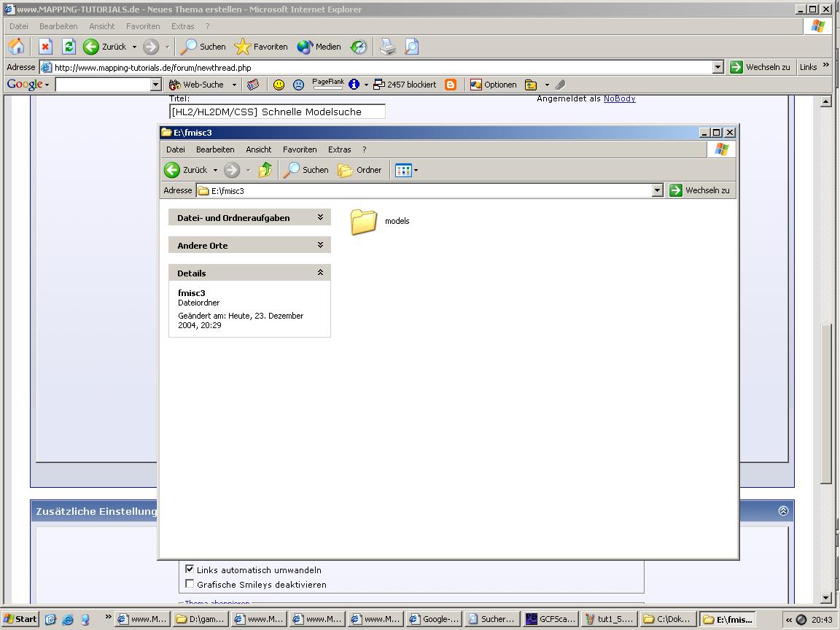The width and height of the screenshot is (840, 630).
Task: Click Wechseln zu button in Explorer
Action: point(700,190)
